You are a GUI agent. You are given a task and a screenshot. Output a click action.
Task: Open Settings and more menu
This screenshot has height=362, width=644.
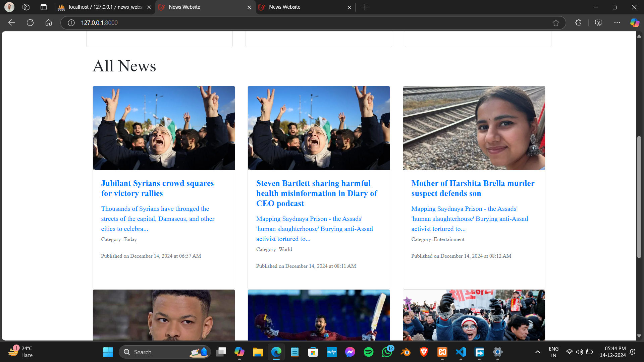(617, 23)
